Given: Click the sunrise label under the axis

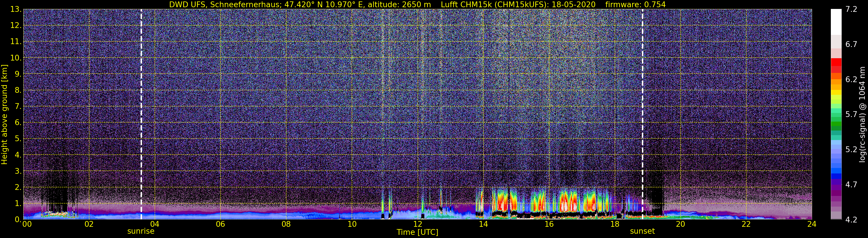Looking at the screenshot, I should click(x=141, y=231).
